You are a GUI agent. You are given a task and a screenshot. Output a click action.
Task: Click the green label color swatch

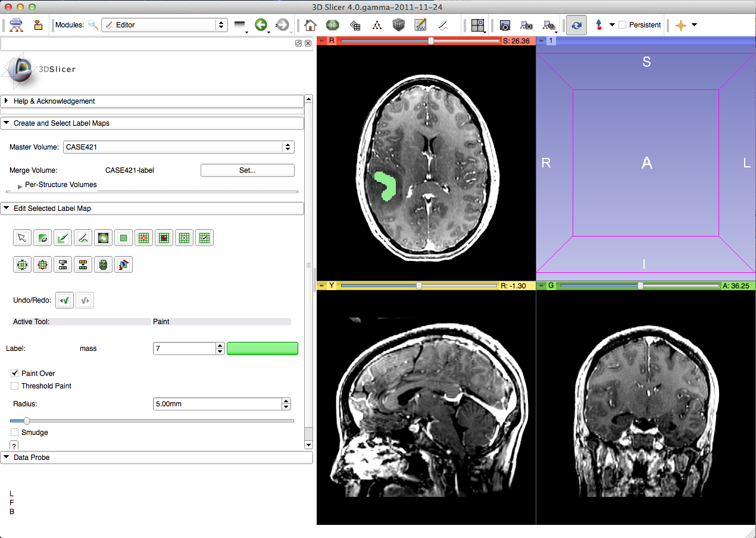click(x=262, y=349)
